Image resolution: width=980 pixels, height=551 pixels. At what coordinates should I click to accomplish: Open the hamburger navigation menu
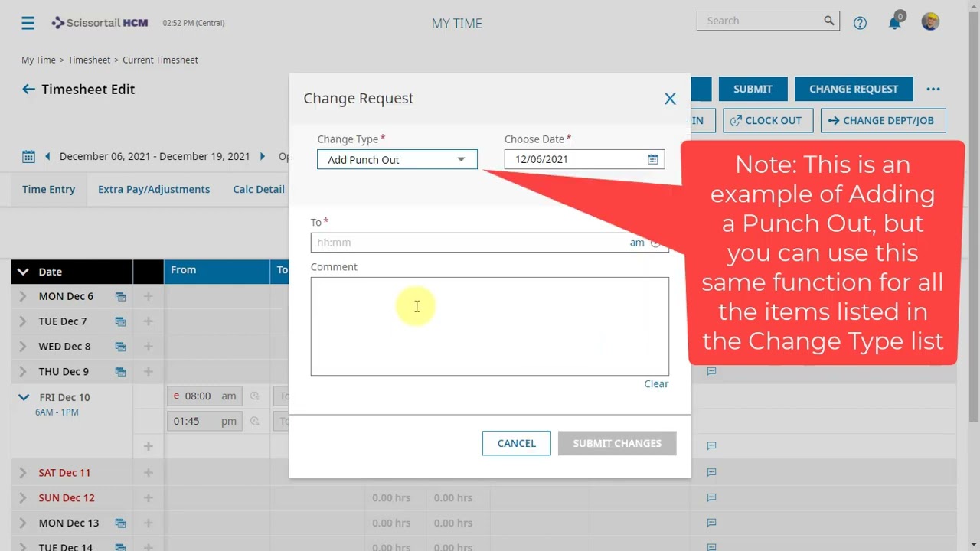28,22
